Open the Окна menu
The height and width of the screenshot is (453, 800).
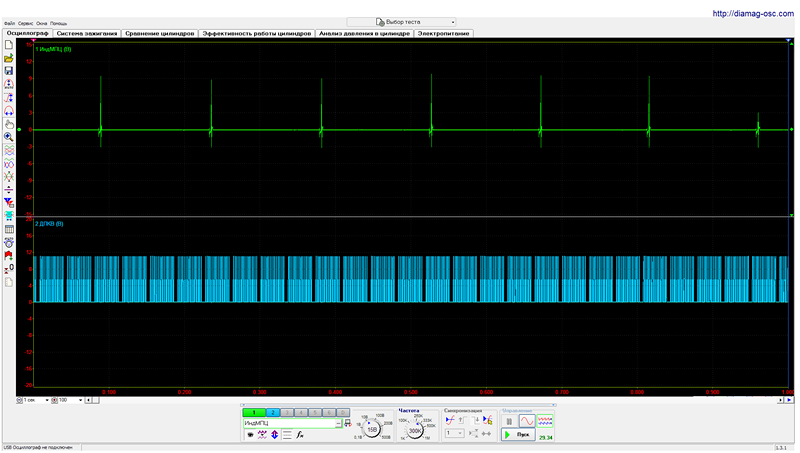tap(42, 23)
